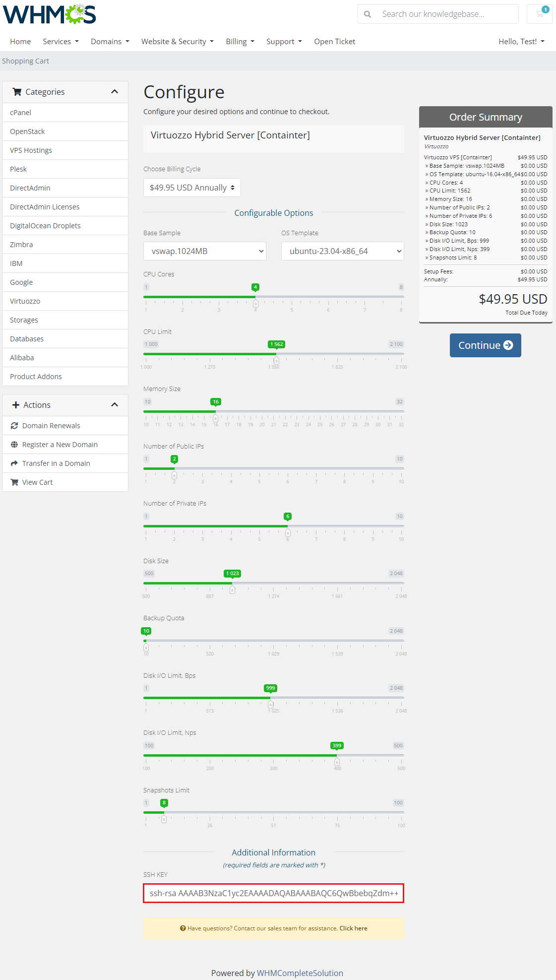
Task: Click the Memory Size slider handle
Action: click(x=215, y=418)
